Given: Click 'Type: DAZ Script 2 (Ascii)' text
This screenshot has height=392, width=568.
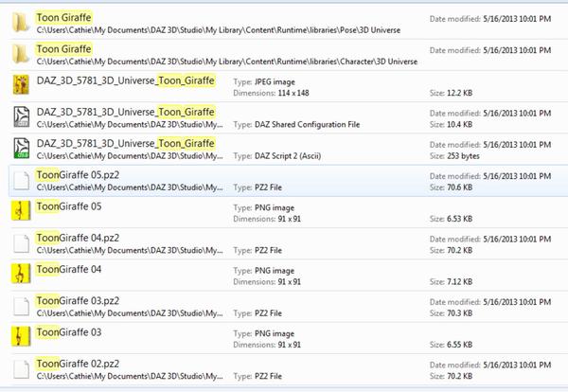Looking at the screenshot, I should [x=277, y=156].
